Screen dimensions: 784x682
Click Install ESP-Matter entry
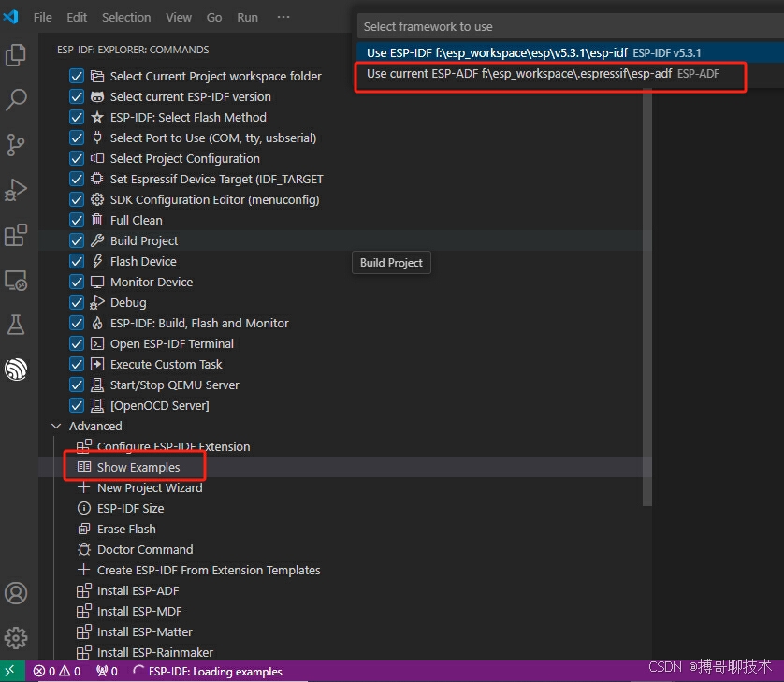[144, 631]
